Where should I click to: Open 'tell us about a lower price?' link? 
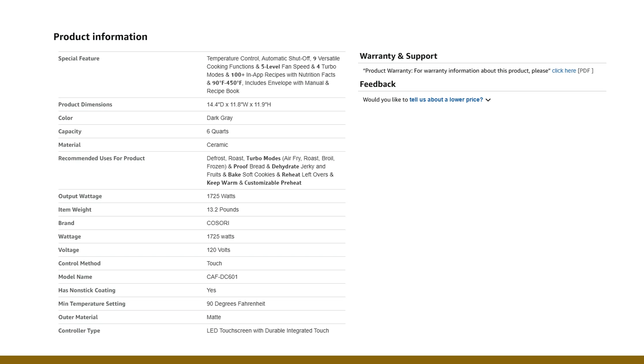coord(446,100)
